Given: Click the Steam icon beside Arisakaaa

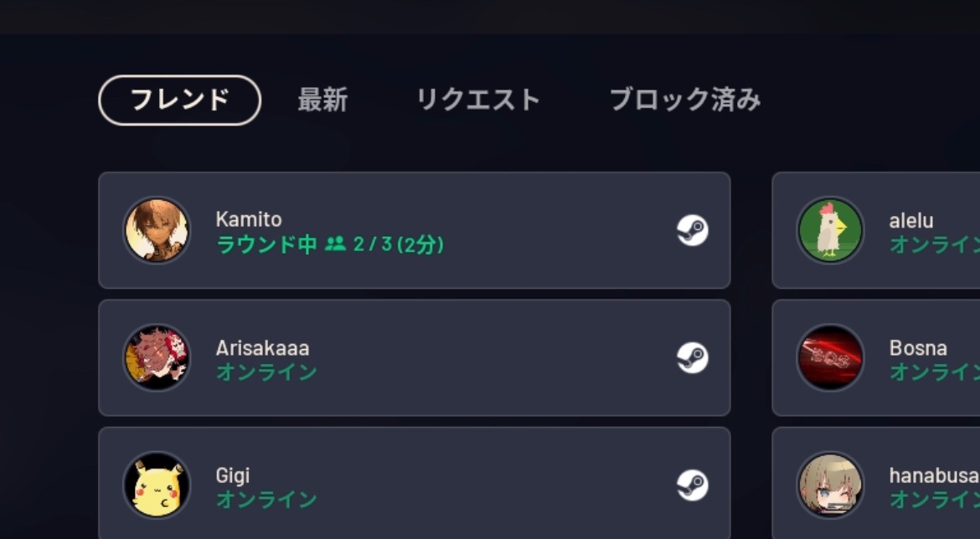Looking at the screenshot, I should (693, 358).
